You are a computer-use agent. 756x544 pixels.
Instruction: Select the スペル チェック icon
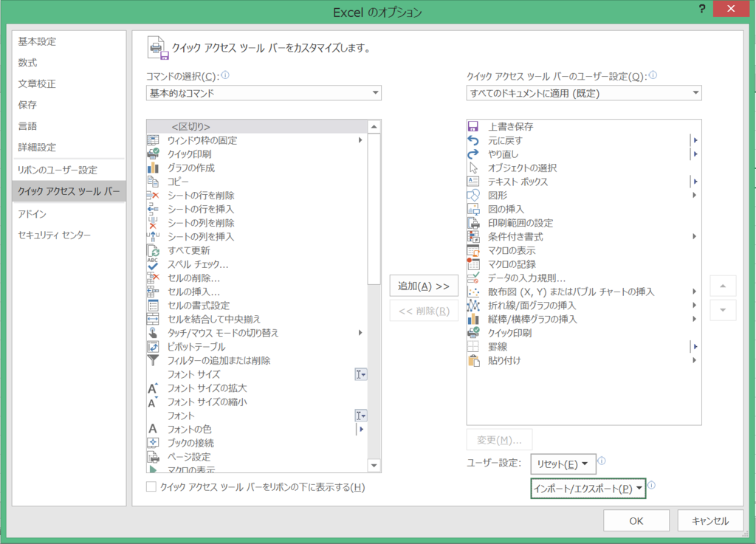tap(153, 264)
